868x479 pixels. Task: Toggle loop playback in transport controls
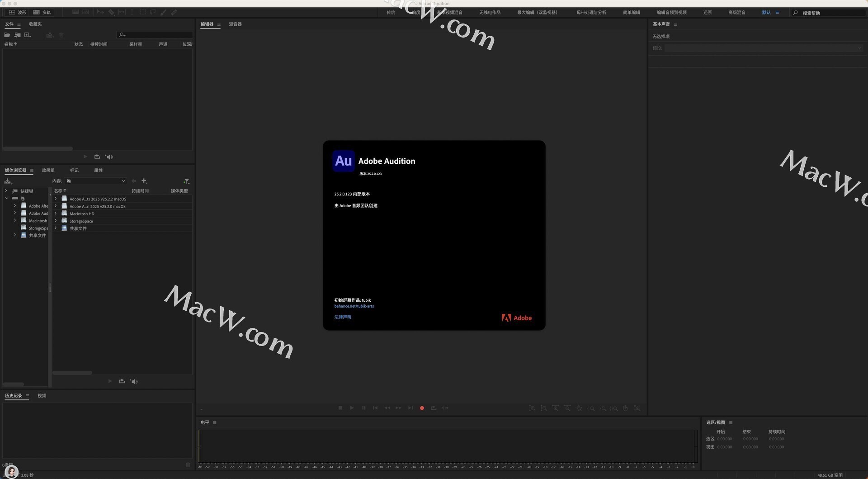tap(434, 408)
